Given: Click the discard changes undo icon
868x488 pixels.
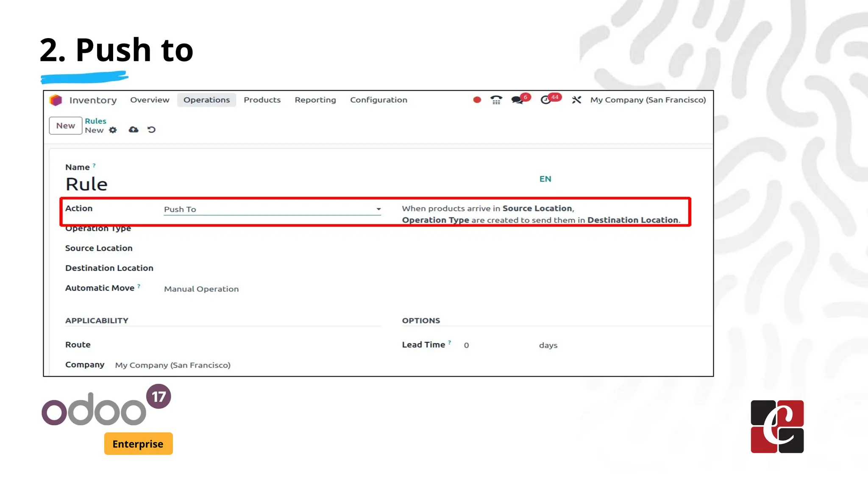Looking at the screenshot, I should pos(151,130).
